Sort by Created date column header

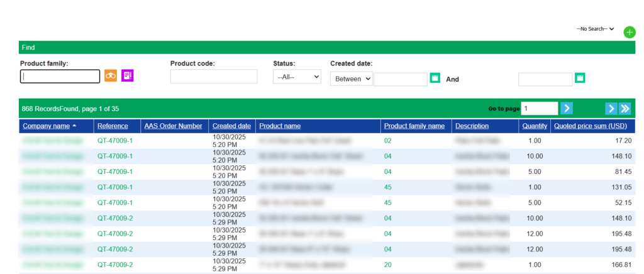pyautogui.click(x=231, y=126)
